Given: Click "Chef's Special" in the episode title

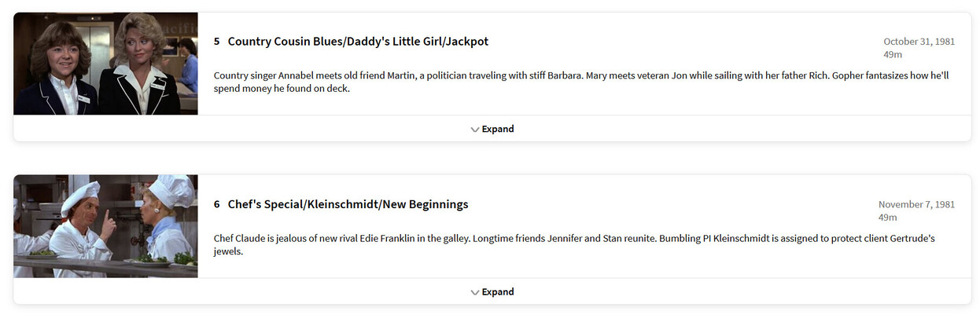Looking at the screenshot, I should pos(265,204).
